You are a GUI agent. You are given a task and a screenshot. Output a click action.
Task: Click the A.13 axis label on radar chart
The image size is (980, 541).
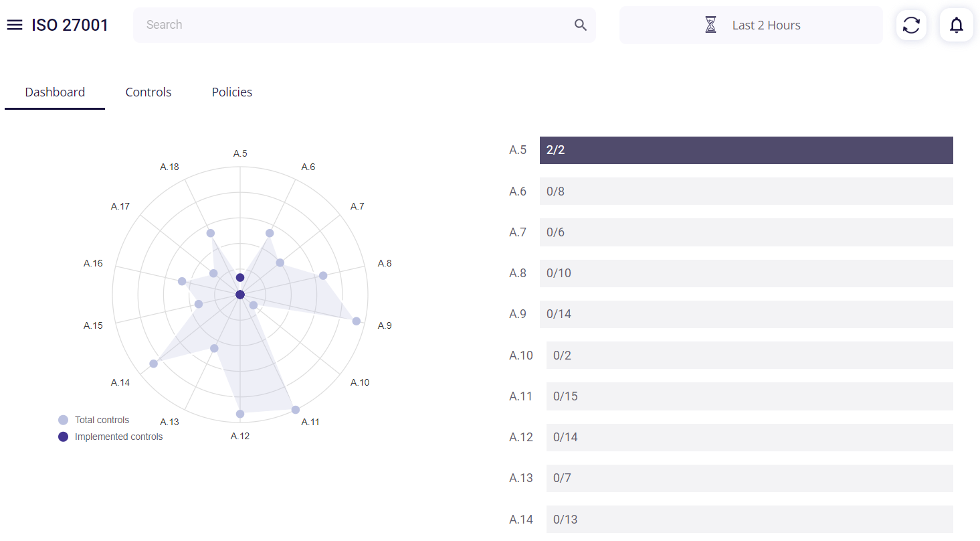(169, 422)
